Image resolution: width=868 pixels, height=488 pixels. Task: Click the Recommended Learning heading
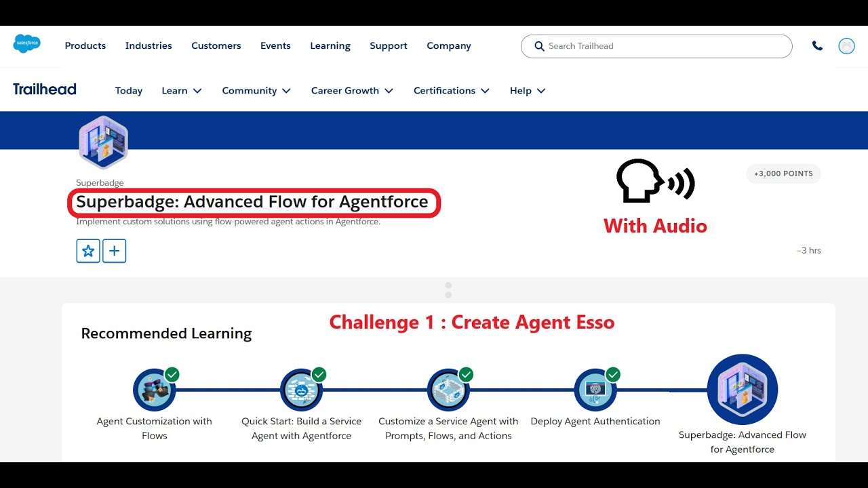166,333
